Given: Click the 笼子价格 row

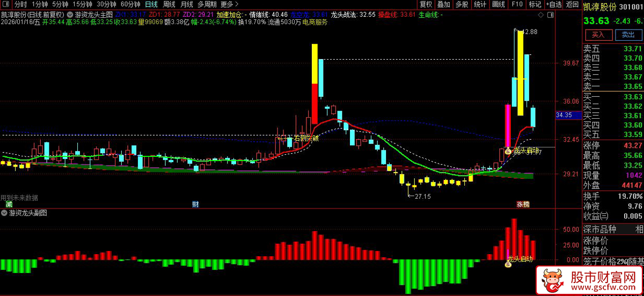Looking at the screenshot, I should [613, 262].
